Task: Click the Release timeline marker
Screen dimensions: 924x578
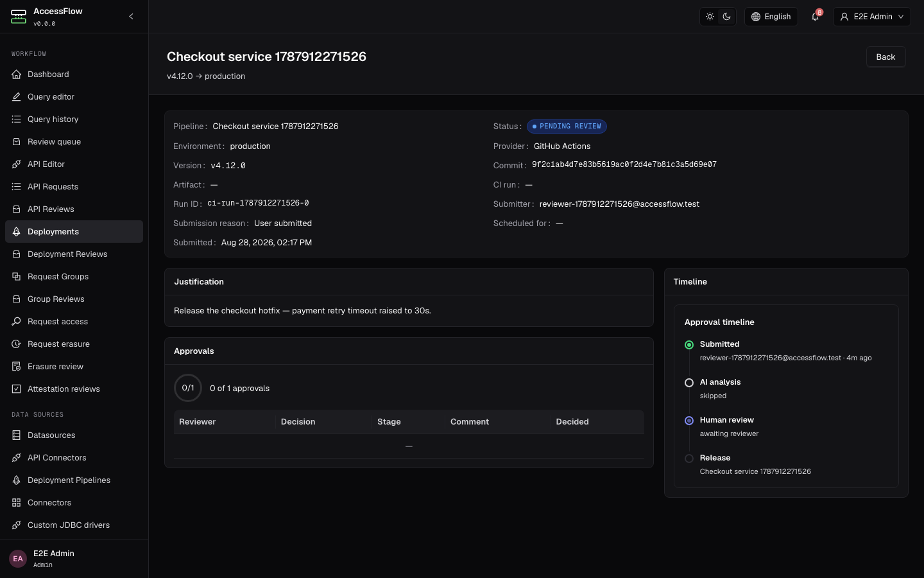Action: tap(689, 459)
